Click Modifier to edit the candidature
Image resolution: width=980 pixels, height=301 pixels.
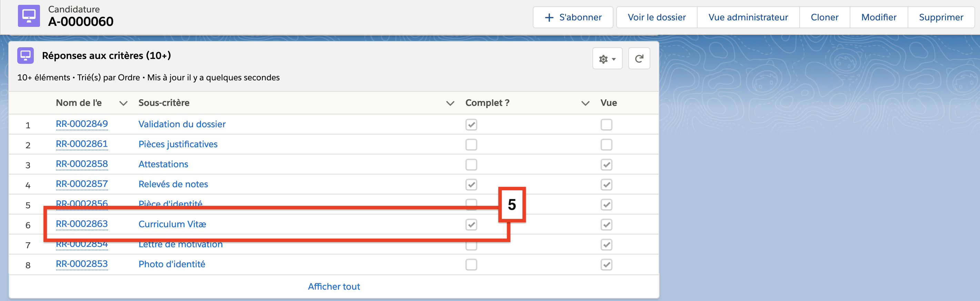(x=878, y=18)
